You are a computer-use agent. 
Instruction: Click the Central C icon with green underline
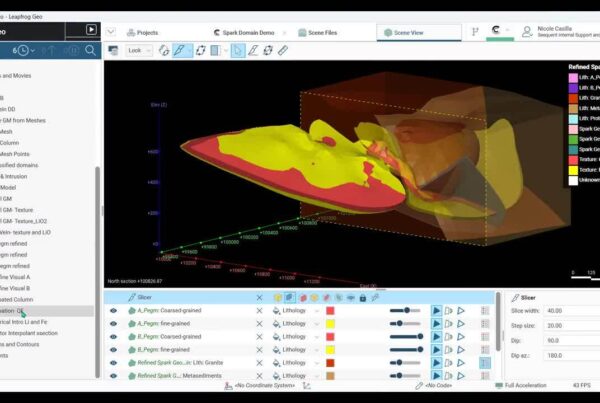[x=496, y=30]
